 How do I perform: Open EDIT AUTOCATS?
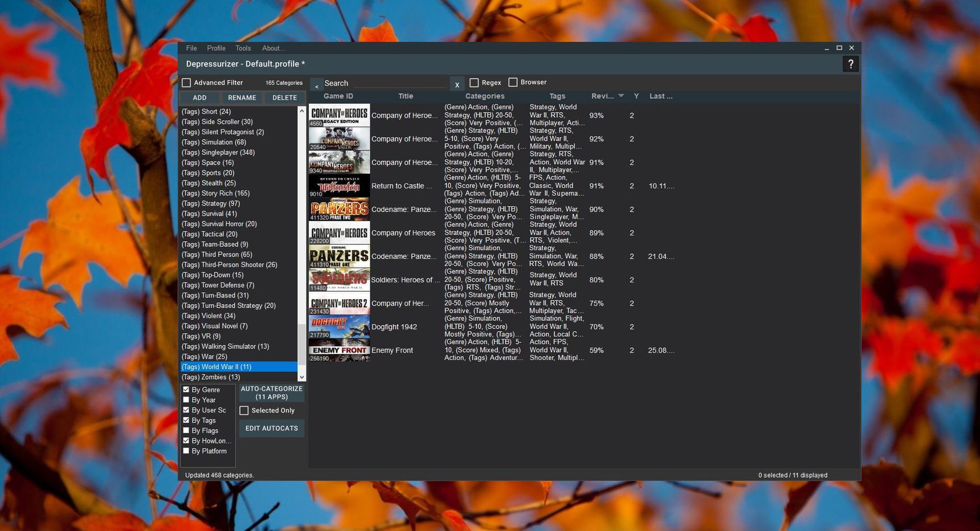click(x=272, y=428)
